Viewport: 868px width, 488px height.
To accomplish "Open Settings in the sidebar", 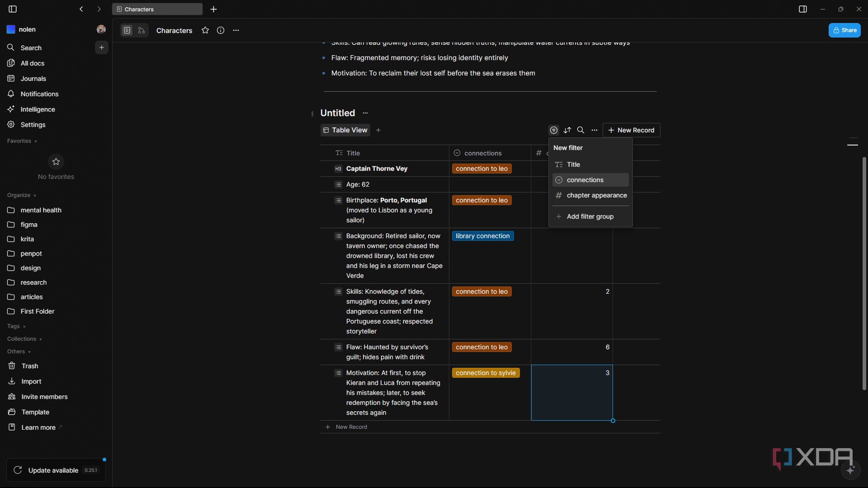I will 56,125.
